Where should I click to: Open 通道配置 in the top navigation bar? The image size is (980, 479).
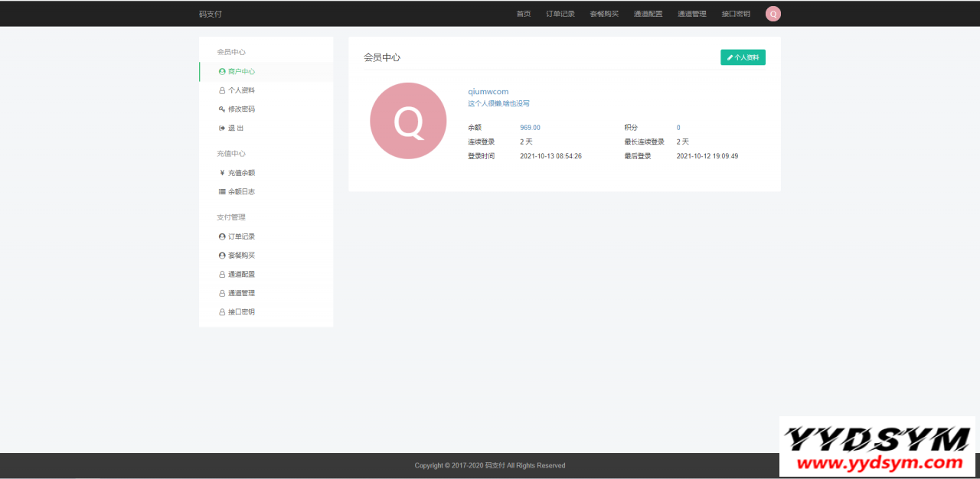click(x=648, y=14)
